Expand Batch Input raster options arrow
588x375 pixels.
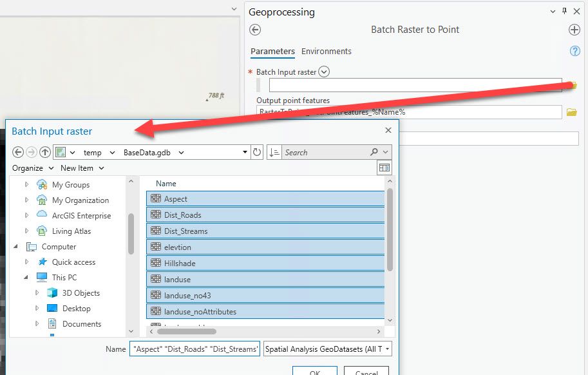tap(324, 72)
